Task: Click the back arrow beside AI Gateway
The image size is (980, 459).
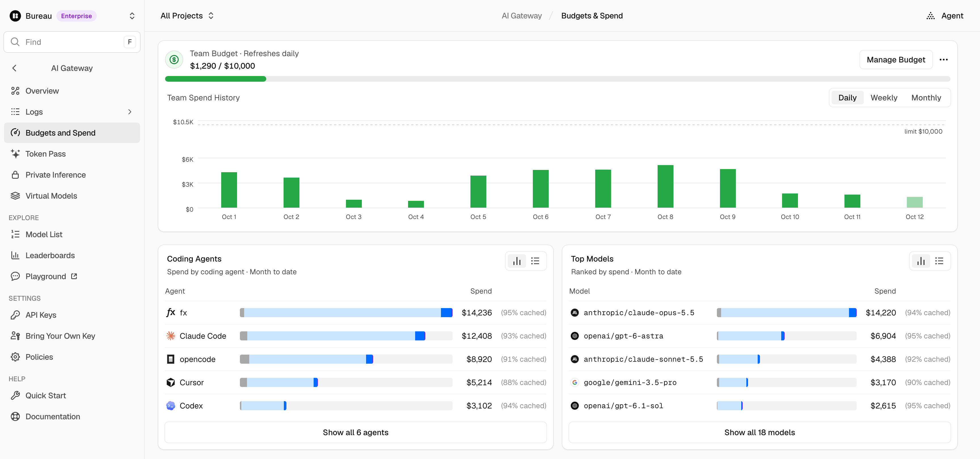Action: [14, 68]
